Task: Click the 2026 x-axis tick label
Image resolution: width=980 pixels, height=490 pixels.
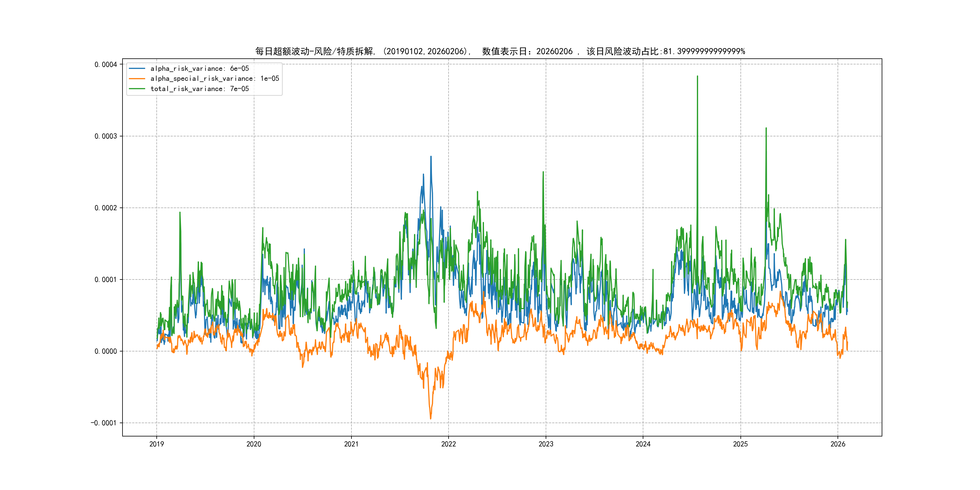Action: (x=838, y=444)
